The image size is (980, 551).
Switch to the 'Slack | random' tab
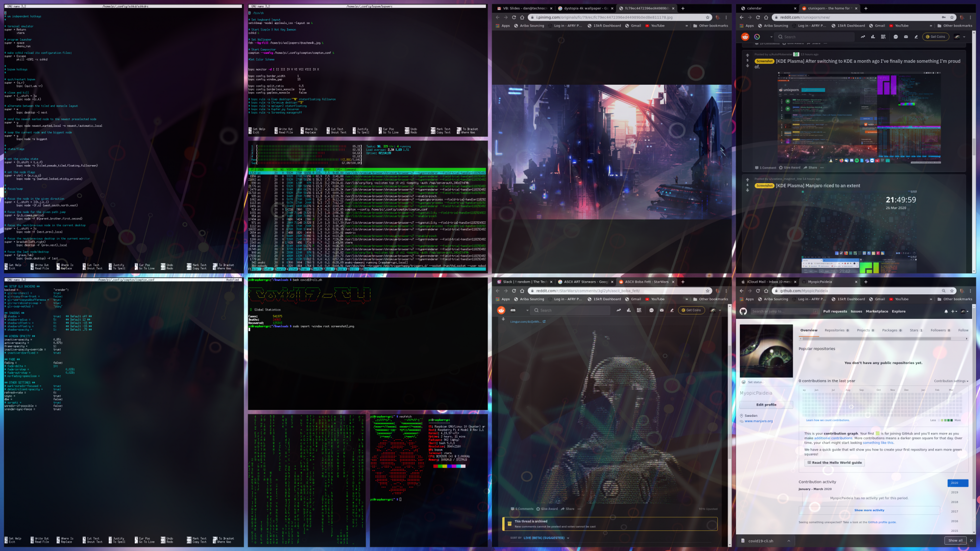point(524,282)
